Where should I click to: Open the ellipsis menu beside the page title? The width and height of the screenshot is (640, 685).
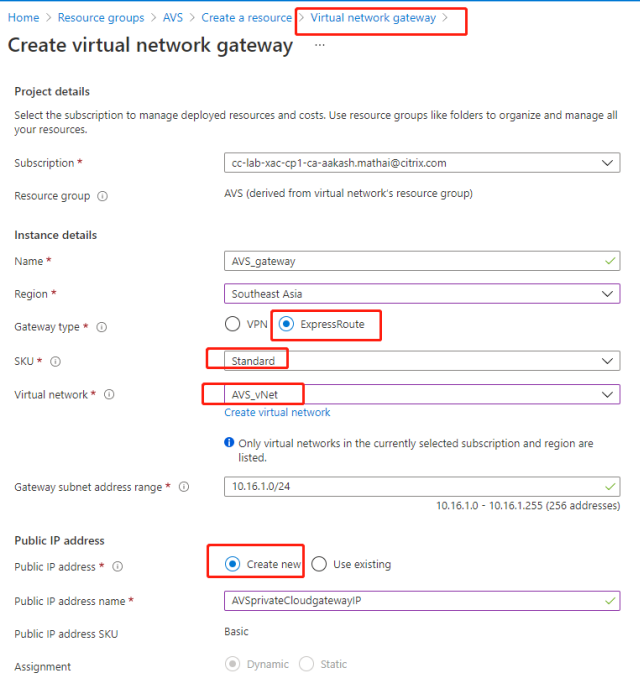tap(320, 46)
